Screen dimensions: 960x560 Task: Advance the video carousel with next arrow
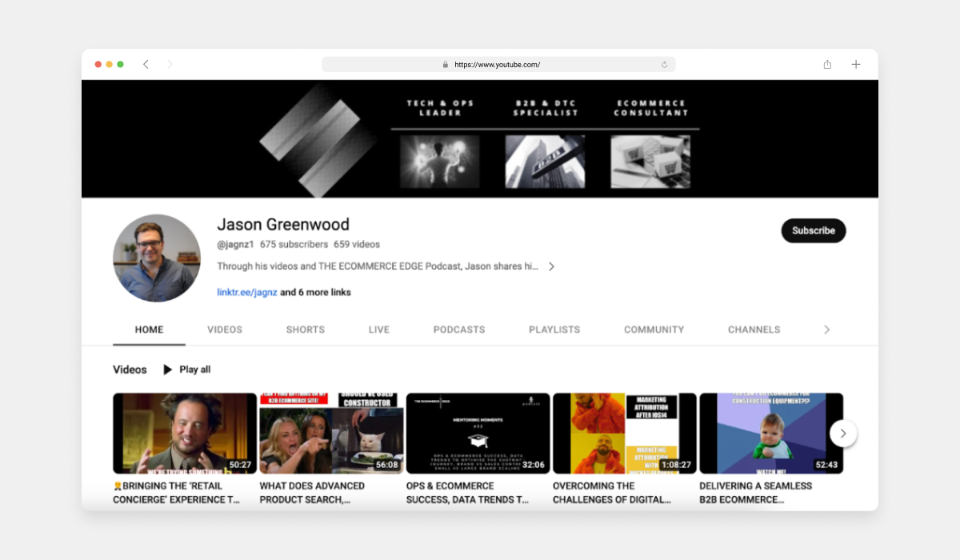843,434
